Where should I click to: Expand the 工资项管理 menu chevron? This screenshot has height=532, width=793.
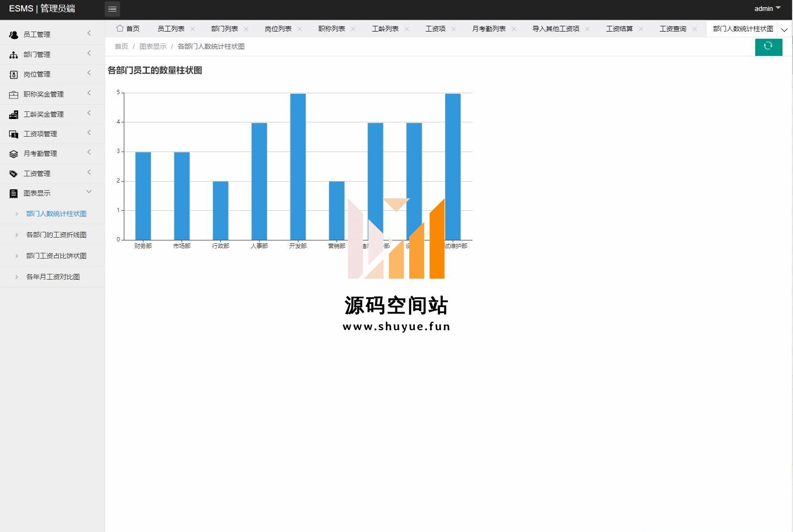pos(89,133)
